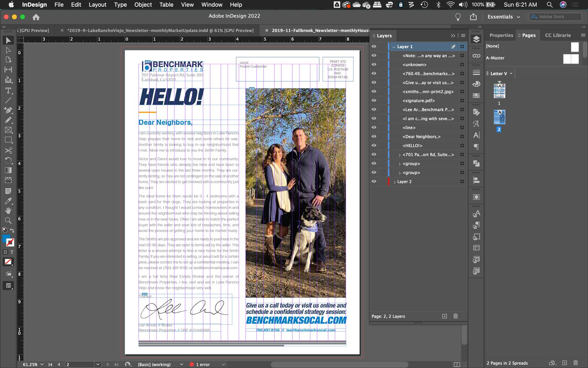Viewport: 588px width, 368px height.
Task: Select the Selection tool arrow
Action: (8, 40)
